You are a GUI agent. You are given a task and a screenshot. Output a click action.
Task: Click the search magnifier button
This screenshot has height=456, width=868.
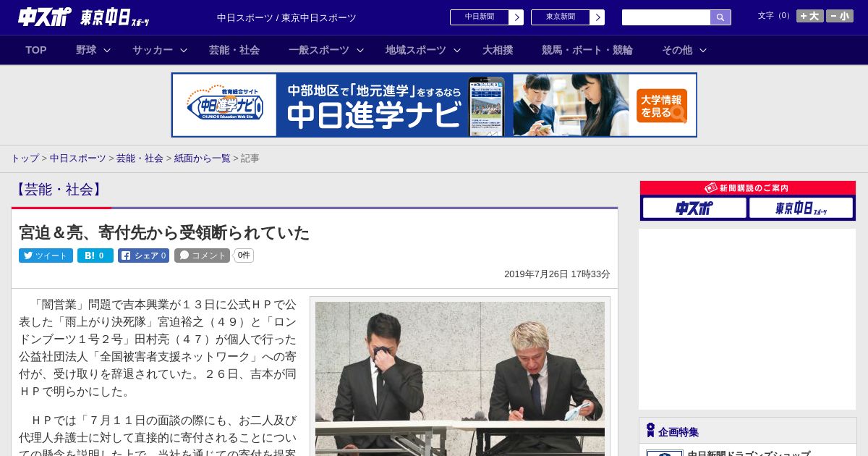coord(720,17)
